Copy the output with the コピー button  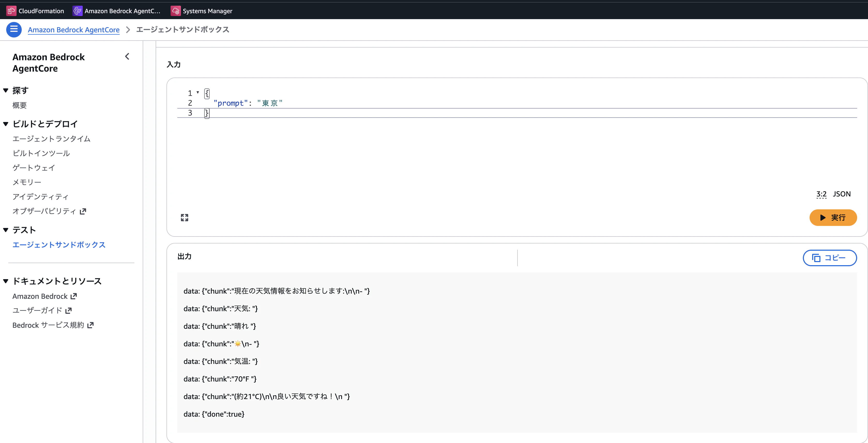point(829,258)
